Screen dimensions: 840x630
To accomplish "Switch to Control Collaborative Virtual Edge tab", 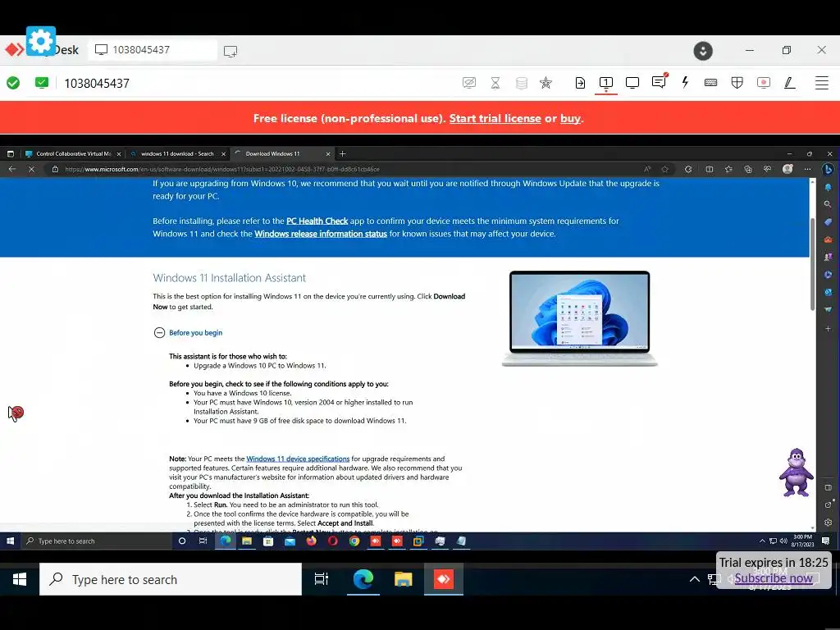I will point(73,153).
